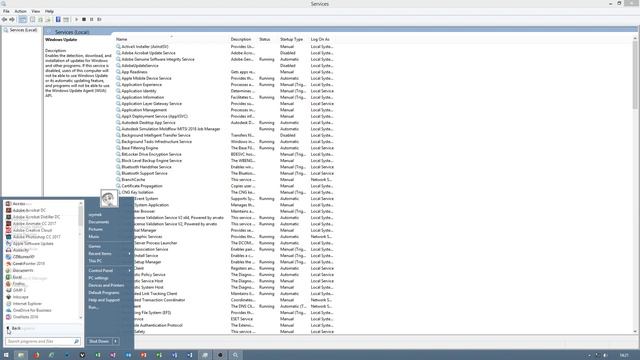This screenshot has width=640, height=360.
Task: Open the Action menu
Action: pyautogui.click(x=20, y=11)
